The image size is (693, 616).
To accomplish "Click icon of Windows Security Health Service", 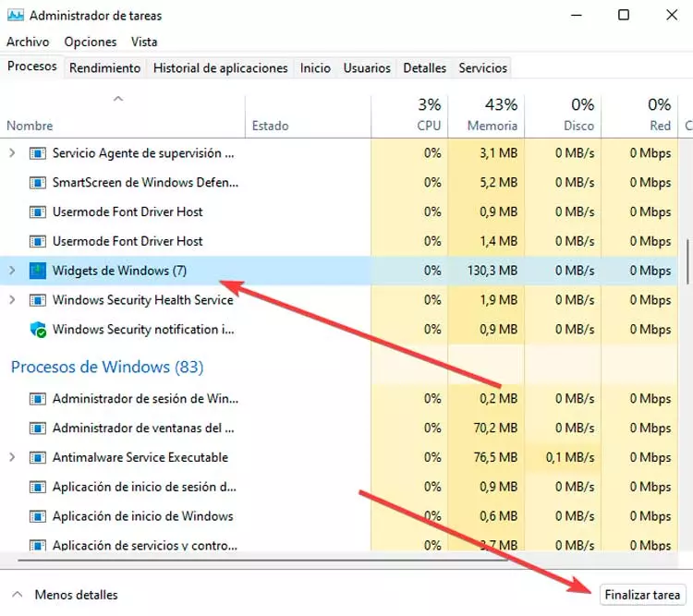I will [38, 300].
